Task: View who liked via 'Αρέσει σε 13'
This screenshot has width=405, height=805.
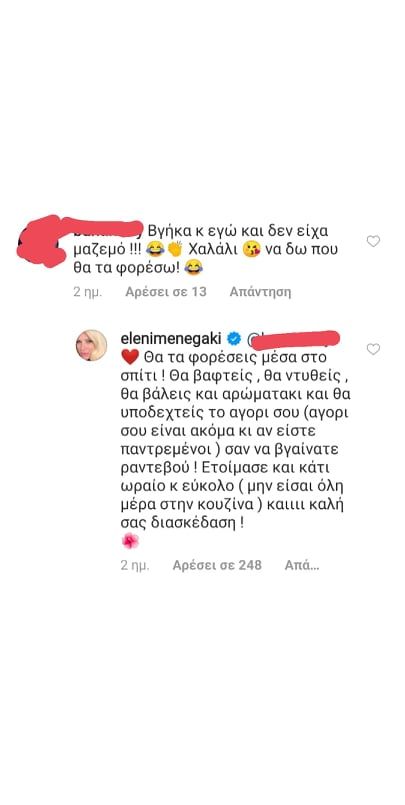Action: 166,292
